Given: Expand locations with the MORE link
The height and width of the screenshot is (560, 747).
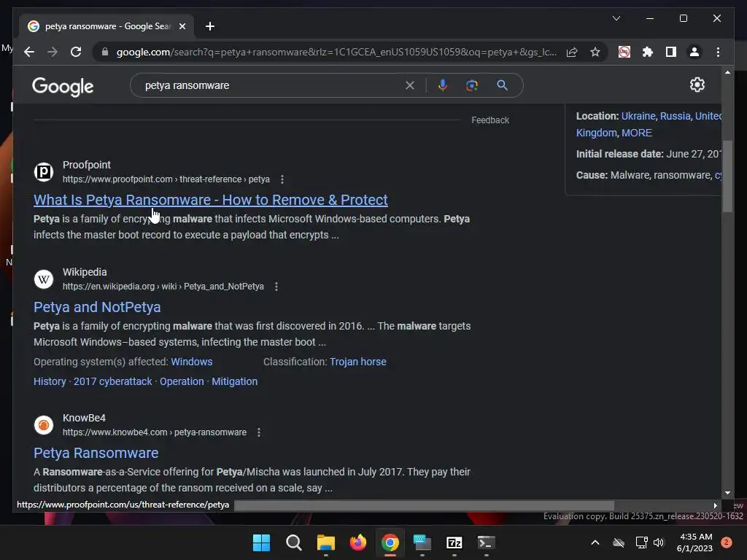Looking at the screenshot, I should [x=636, y=133].
